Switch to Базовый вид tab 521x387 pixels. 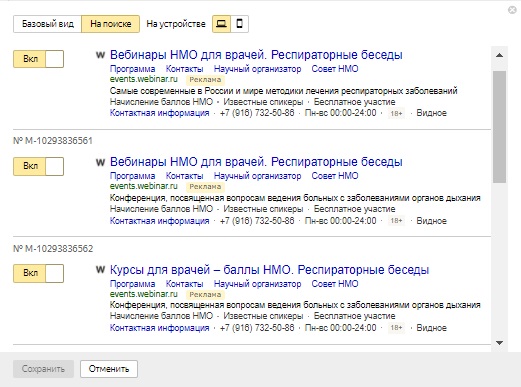pos(47,24)
